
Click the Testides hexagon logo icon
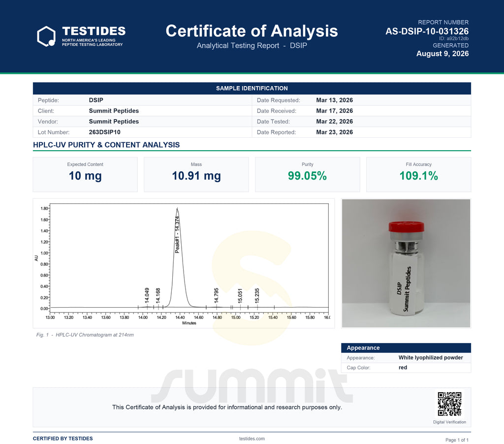coord(46,36)
